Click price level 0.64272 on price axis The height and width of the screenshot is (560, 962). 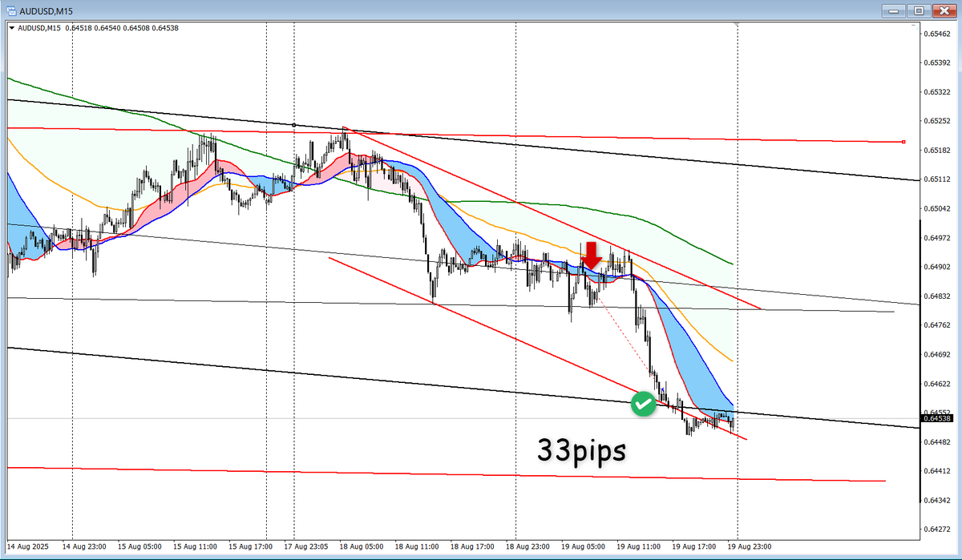point(936,530)
